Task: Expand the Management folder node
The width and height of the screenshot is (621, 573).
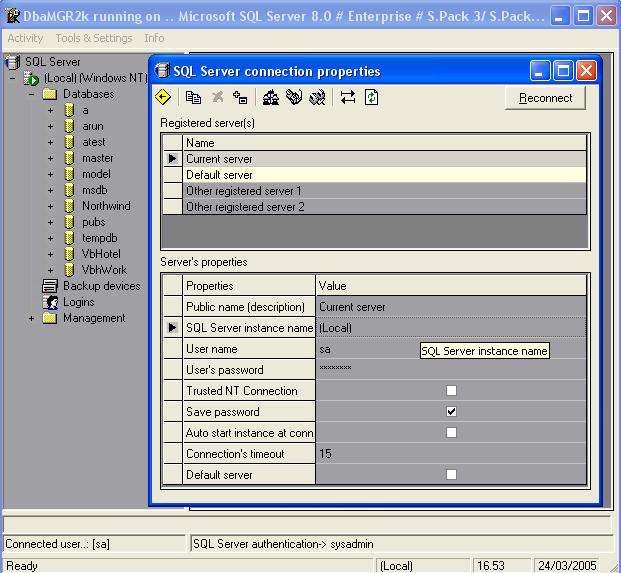Action: tap(32, 318)
